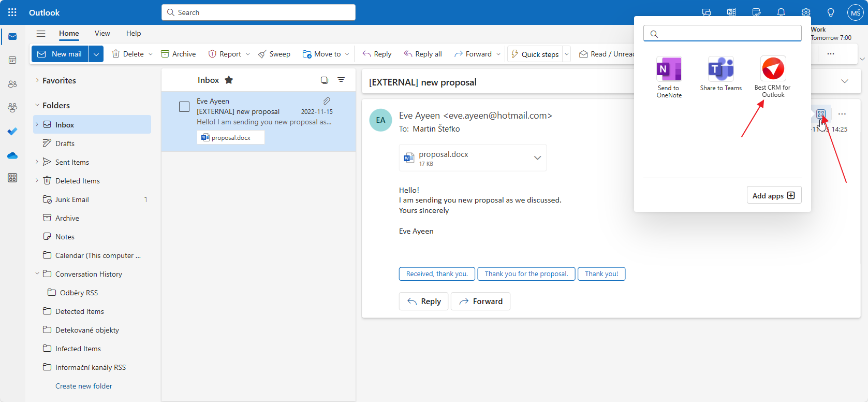This screenshot has height=402, width=868.
Task: Click Create new folder link
Action: (84, 386)
